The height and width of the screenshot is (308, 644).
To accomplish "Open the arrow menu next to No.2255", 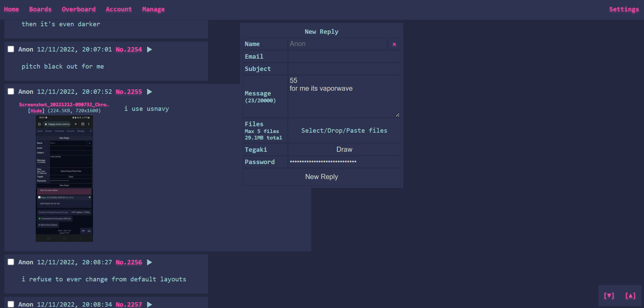I will pyautogui.click(x=150, y=92).
